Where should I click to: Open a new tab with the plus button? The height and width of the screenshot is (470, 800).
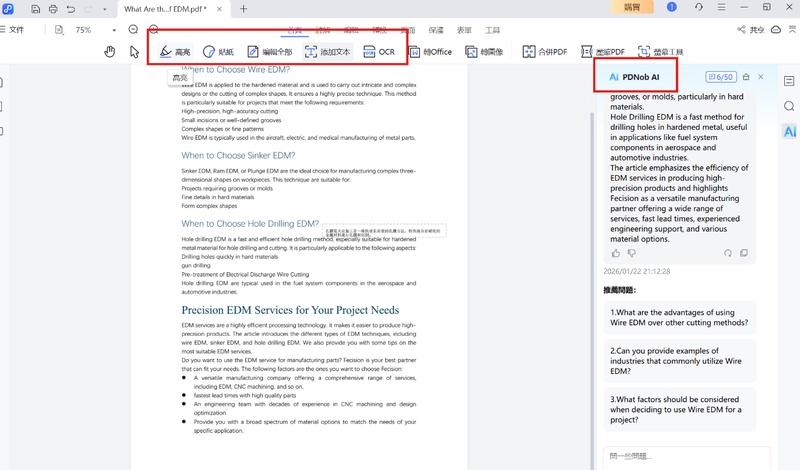244,9
